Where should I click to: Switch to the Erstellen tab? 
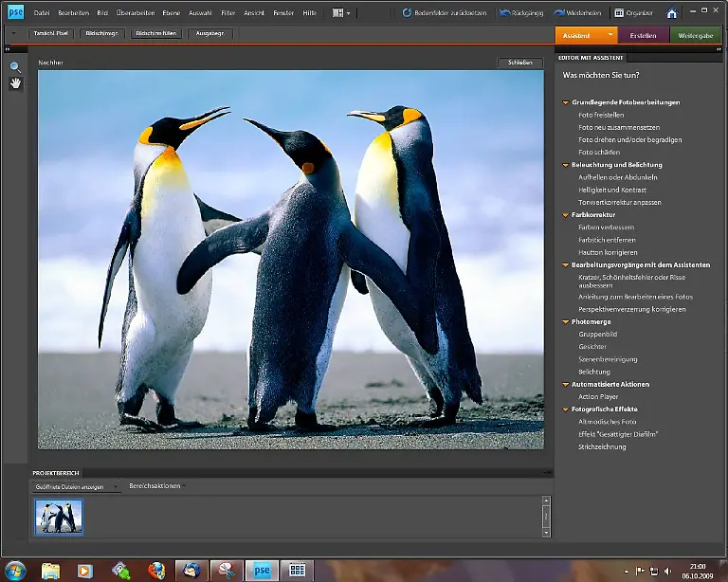pyautogui.click(x=643, y=35)
